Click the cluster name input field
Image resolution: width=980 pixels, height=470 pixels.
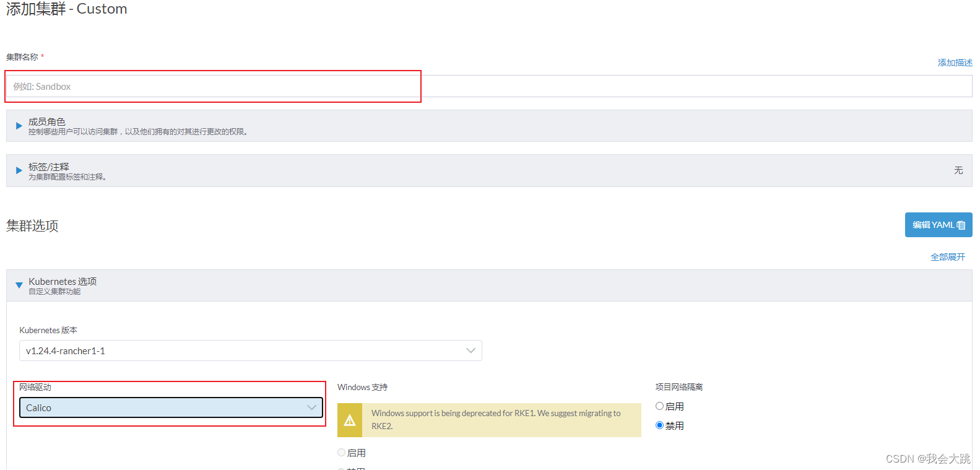(489, 86)
